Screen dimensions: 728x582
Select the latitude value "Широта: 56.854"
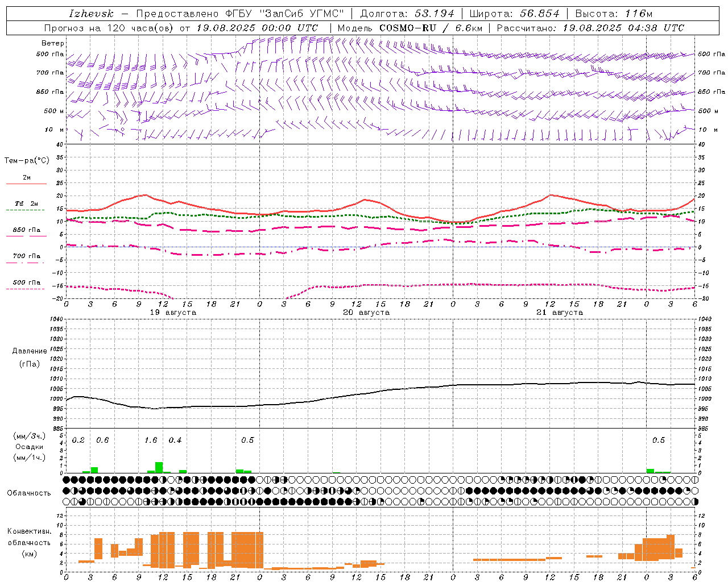point(515,14)
